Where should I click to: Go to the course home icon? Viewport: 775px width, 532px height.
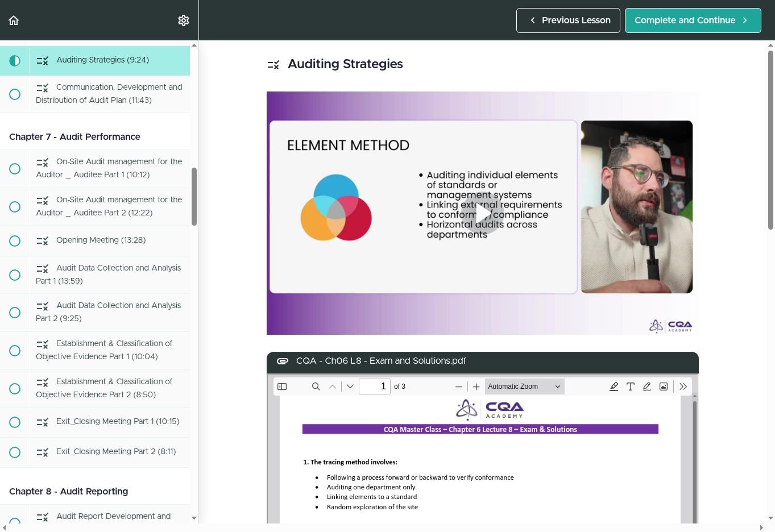[14, 20]
